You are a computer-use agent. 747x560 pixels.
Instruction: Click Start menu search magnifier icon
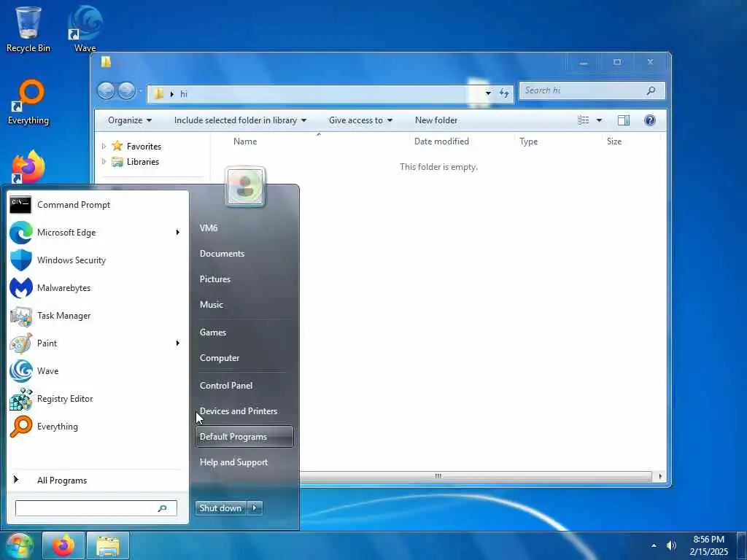pyautogui.click(x=162, y=508)
